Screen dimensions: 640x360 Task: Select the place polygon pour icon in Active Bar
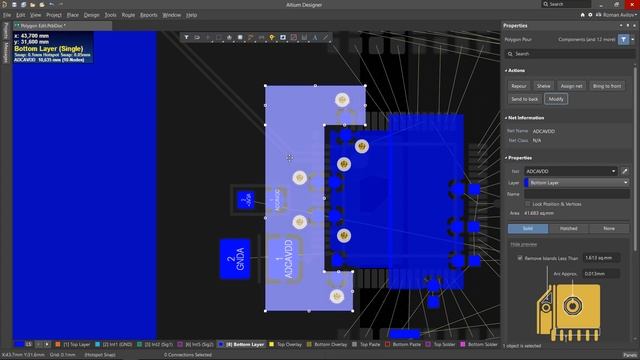(283, 37)
